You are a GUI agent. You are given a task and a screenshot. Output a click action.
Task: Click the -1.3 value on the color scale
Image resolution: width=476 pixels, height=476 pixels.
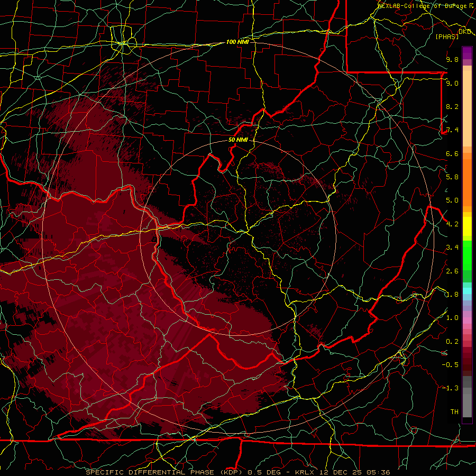450,388
